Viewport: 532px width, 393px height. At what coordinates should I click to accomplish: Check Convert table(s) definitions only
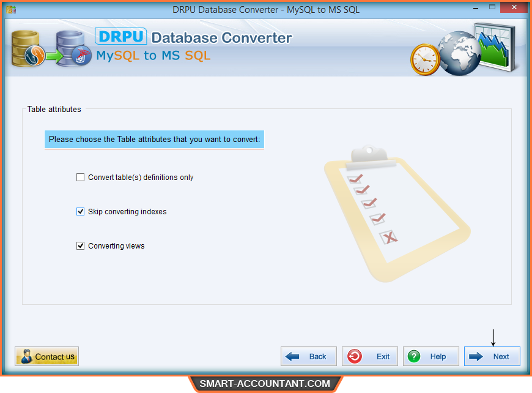80,178
